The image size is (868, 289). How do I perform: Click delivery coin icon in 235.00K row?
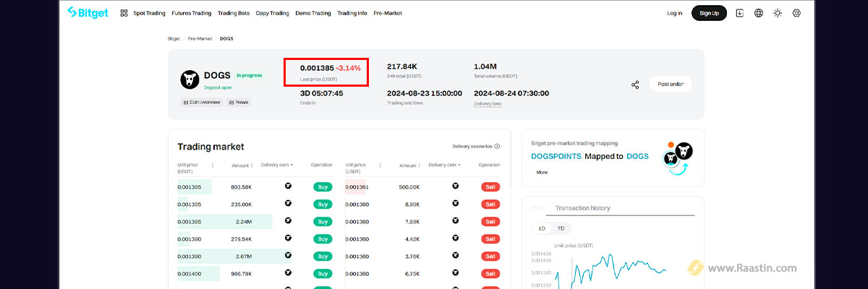click(x=288, y=204)
